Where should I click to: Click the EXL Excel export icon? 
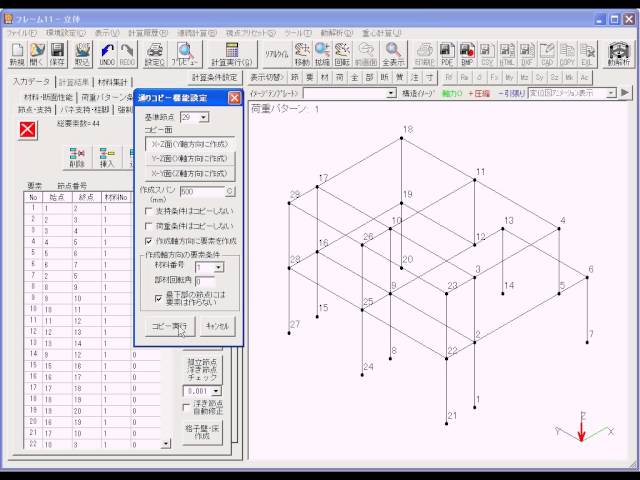pyautogui.click(x=587, y=54)
